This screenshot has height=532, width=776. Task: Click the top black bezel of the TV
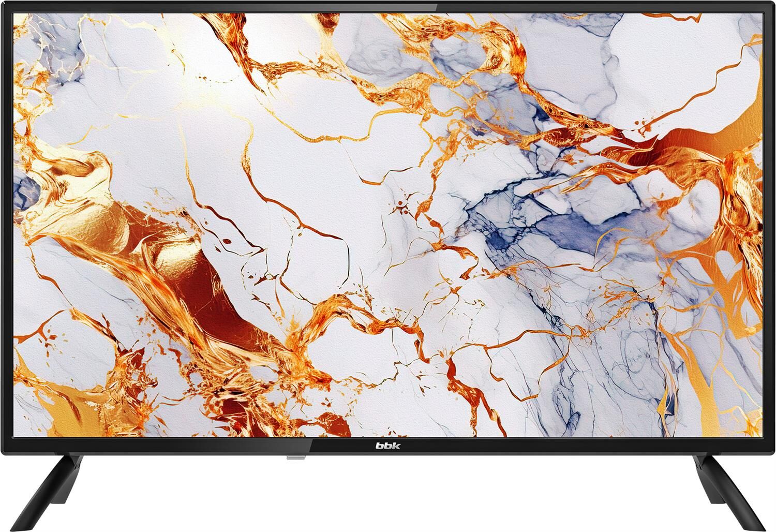388,5
